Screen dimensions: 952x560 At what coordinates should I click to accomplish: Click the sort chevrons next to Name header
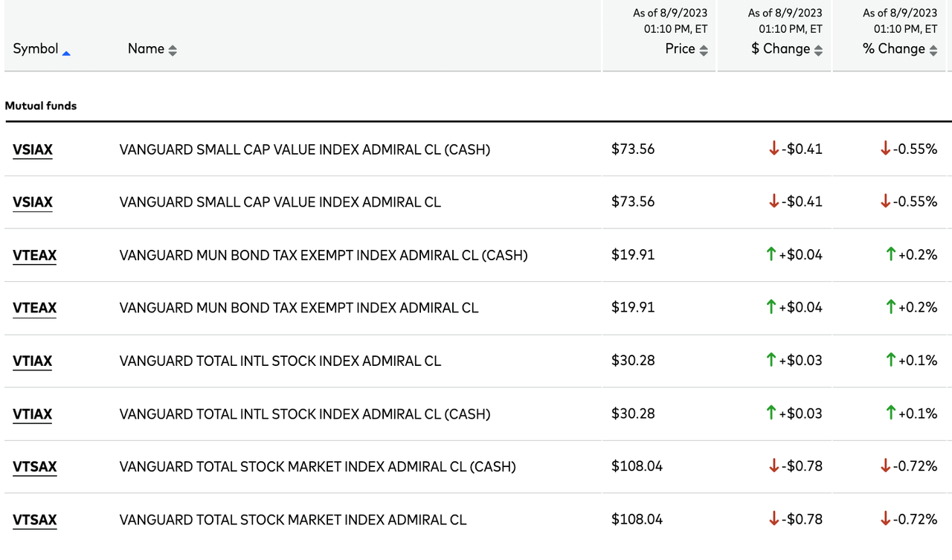click(172, 49)
